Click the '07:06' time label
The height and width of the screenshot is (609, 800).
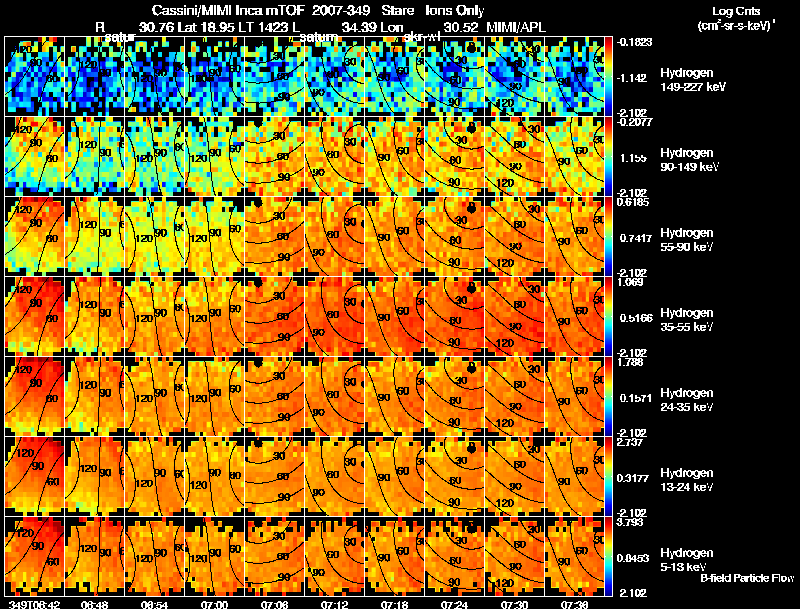pyautogui.click(x=275, y=605)
